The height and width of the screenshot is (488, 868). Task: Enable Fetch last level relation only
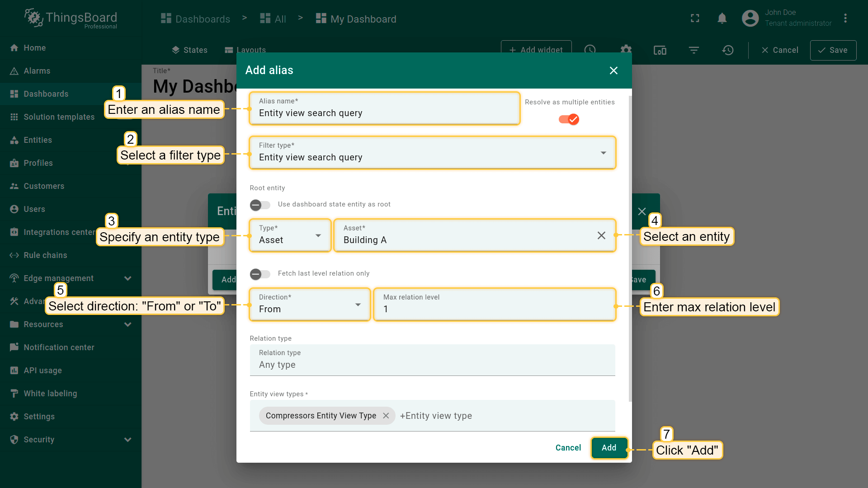click(260, 274)
